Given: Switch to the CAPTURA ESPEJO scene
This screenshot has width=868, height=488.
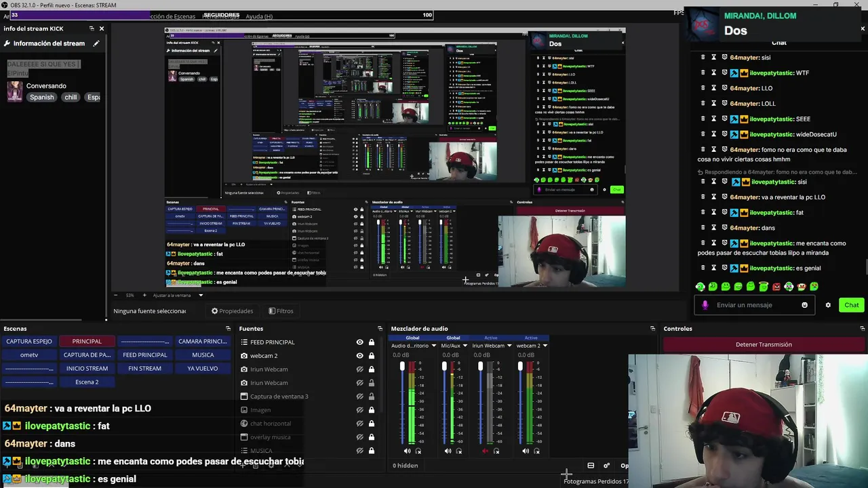Looking at the screenshot, I should 29,342.
